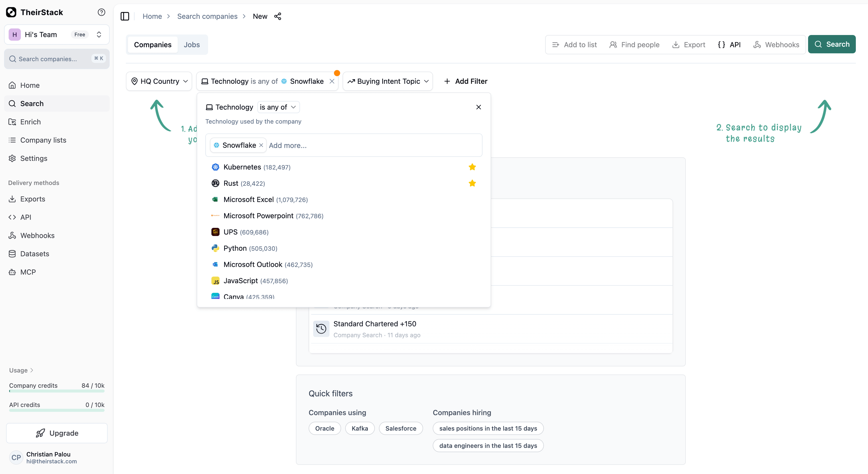Image resolution: width=868 pixels, height=474 pixels.
Task: Open Enrich in the sidebar
Action: click(57, 122)
